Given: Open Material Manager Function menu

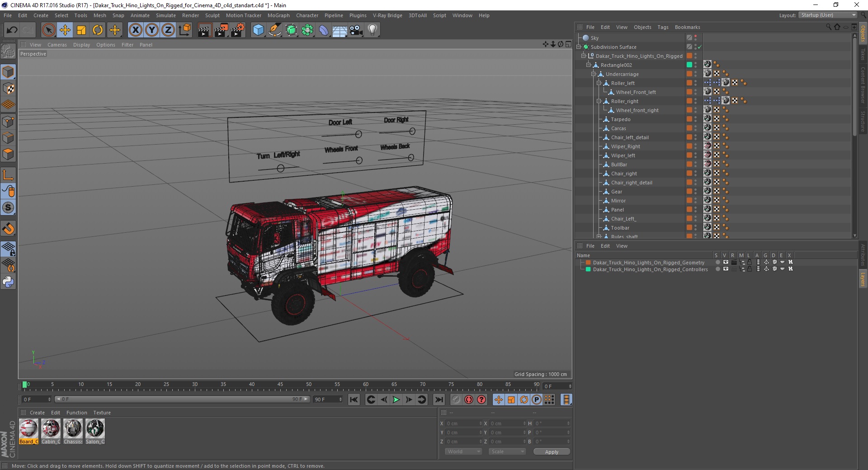Looking at the screenshot, I should coord(77,413).
